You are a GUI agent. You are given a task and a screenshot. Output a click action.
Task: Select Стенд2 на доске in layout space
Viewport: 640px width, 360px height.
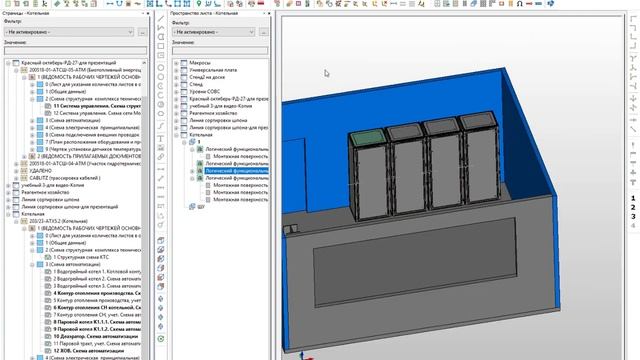207,77
